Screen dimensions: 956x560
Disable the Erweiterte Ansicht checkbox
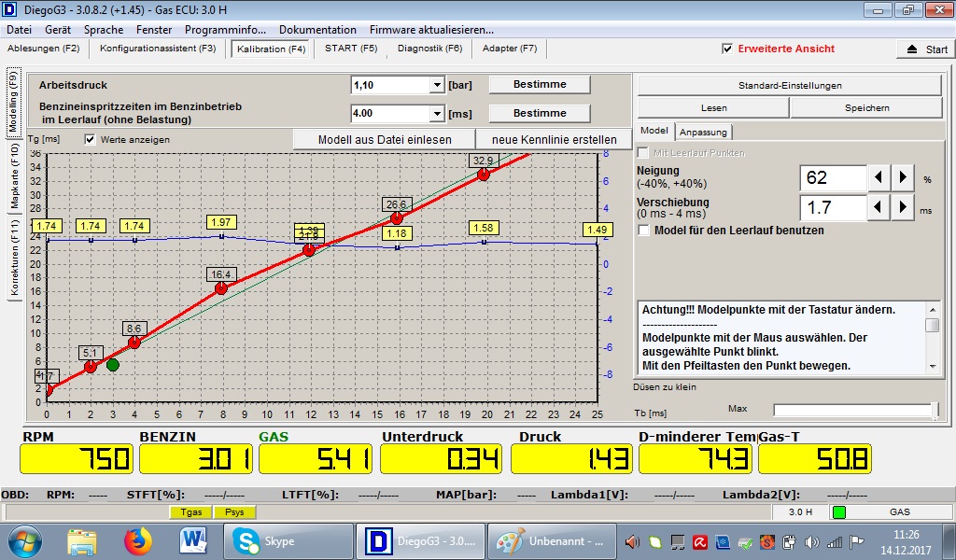point(727,49)
